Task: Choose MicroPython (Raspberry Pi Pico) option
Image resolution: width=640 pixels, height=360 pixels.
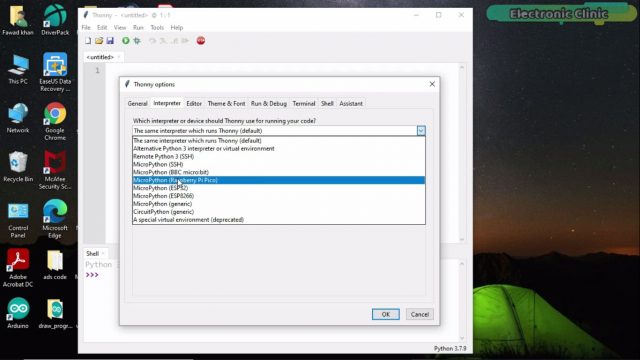Action: click(279, 180)
